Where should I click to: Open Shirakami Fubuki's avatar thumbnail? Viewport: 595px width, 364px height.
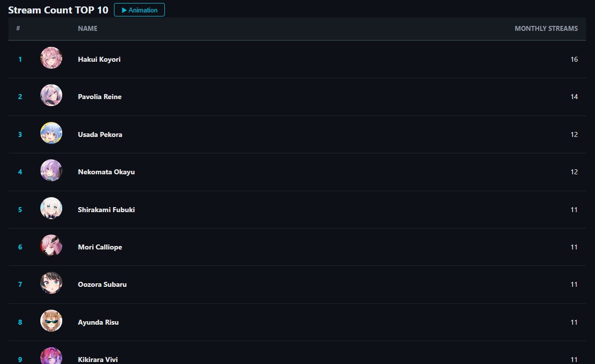[51, 208]
